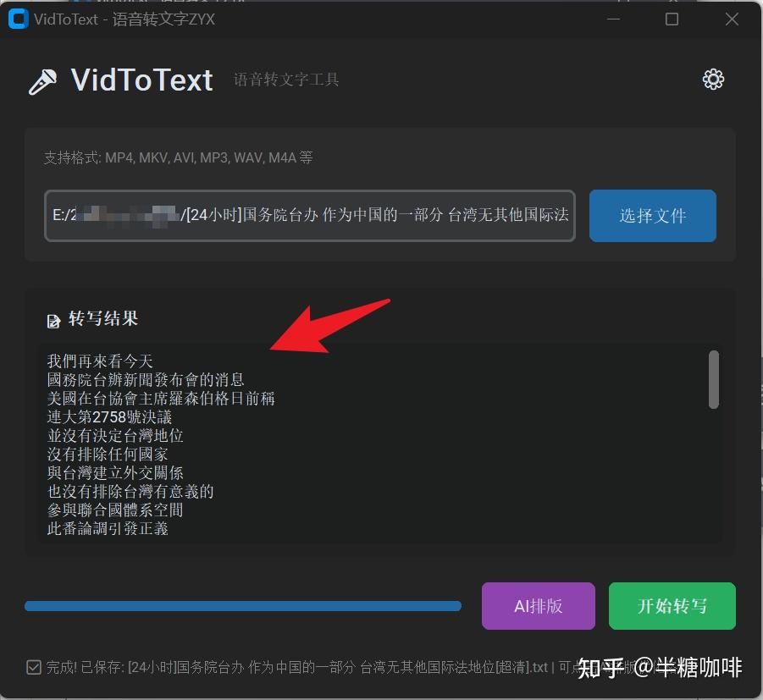
Task: Click the transcription progress bar
Action: click(243, 606)
